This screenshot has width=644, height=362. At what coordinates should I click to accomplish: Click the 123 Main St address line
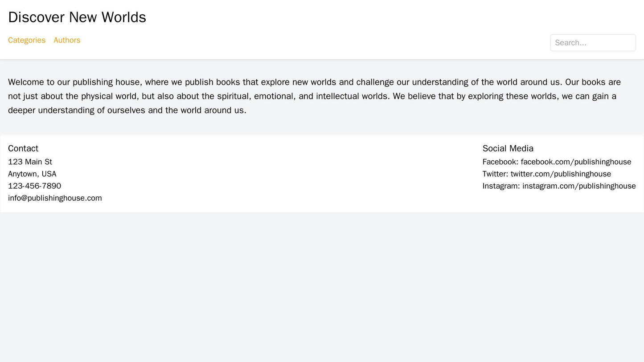(x=30, y=162)
